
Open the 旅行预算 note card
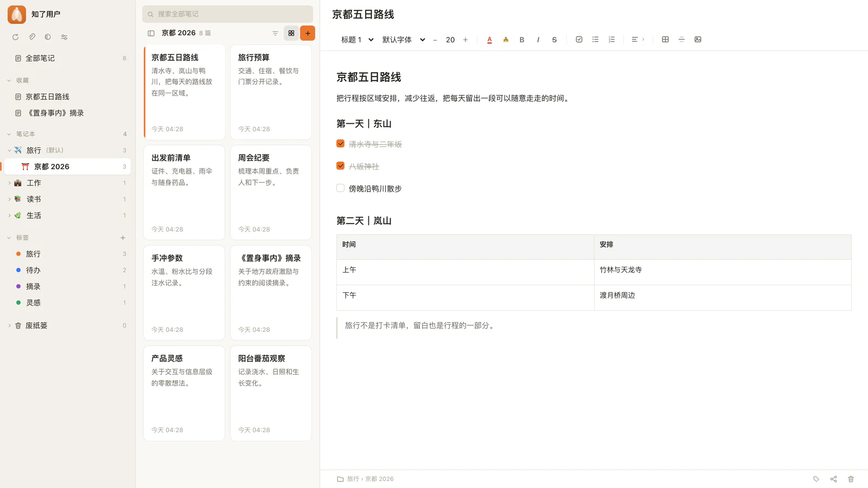(271, 92)
